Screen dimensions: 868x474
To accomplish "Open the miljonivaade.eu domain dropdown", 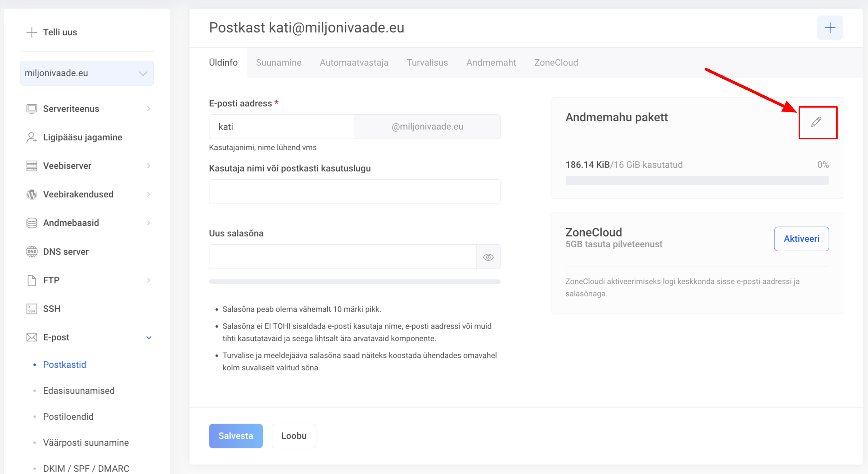I will point(87,73).
